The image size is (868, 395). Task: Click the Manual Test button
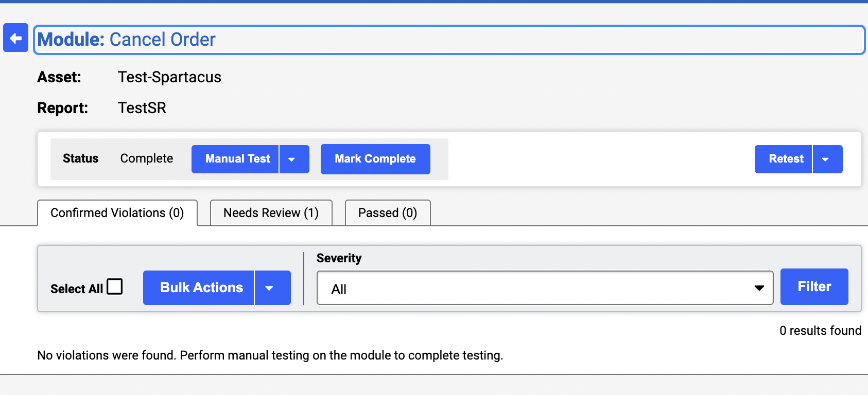click(235, 159)
